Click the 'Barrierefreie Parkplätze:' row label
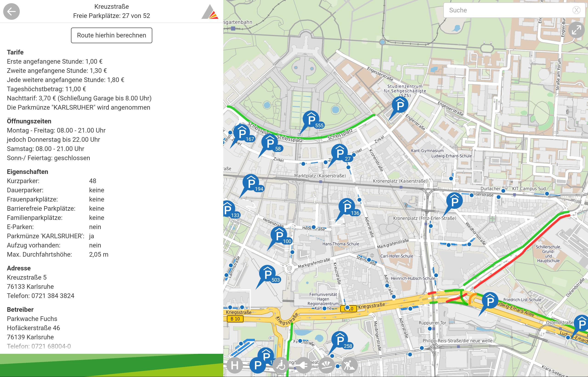Image resolution: width=588 pixels, height=377 pixels. tap(41, 209)
